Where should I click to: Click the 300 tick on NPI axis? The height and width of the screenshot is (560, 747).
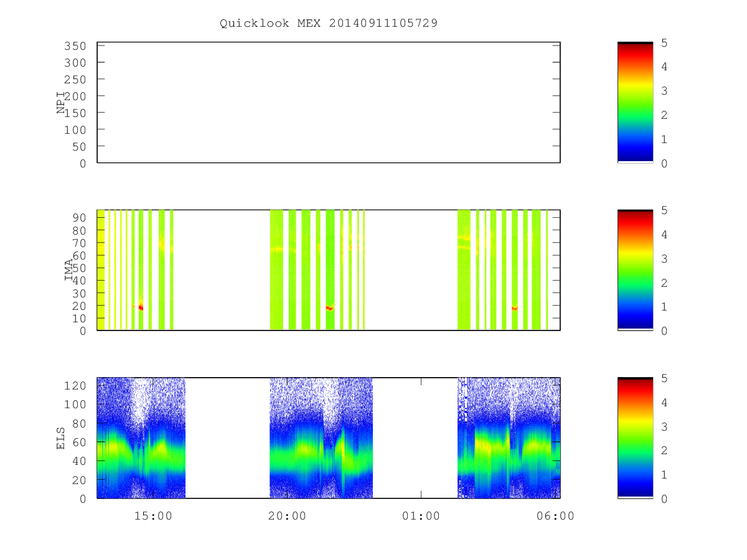(x=75, y=63)
